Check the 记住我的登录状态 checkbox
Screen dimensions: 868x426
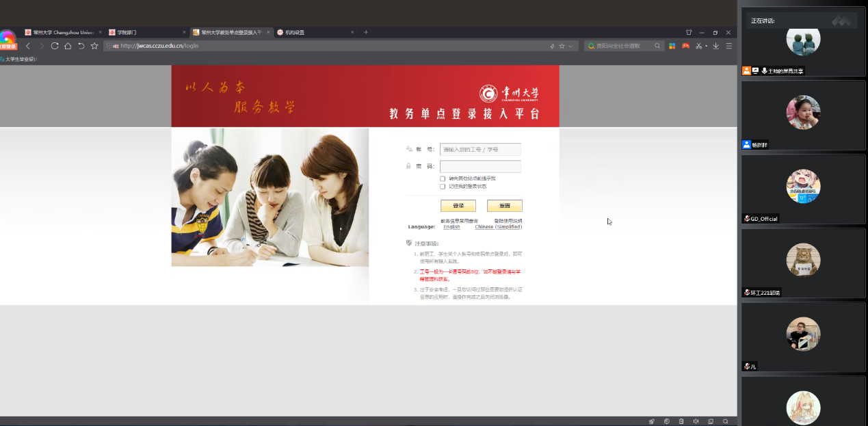(x=443, y=186)
